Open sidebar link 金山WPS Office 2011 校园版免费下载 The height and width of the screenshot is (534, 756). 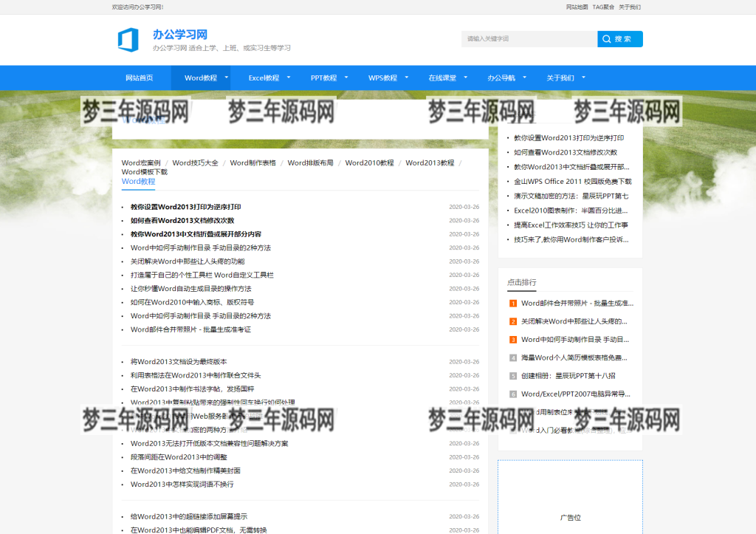[573, 182]
